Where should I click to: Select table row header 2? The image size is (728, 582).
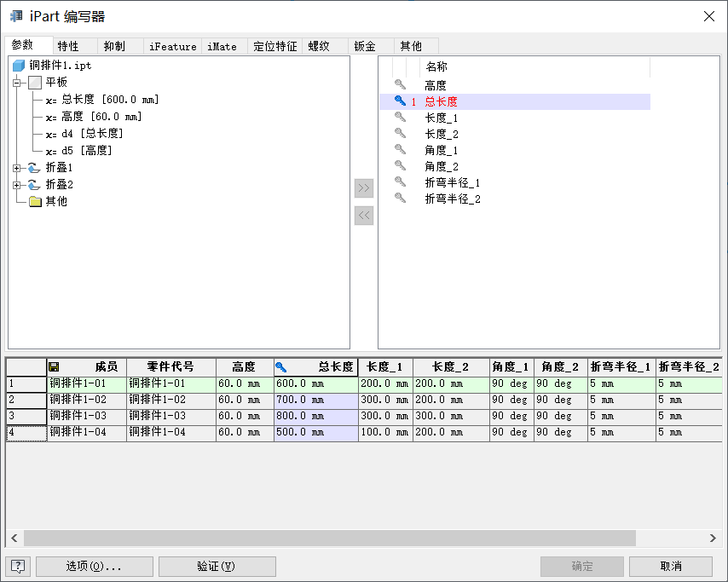(26, 400)
